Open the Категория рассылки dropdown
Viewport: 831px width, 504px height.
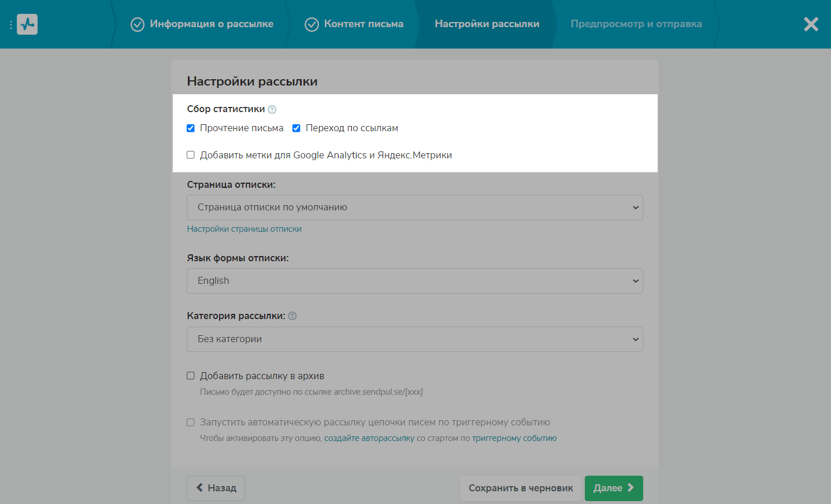pyautogui.click(x=414, y=339)
